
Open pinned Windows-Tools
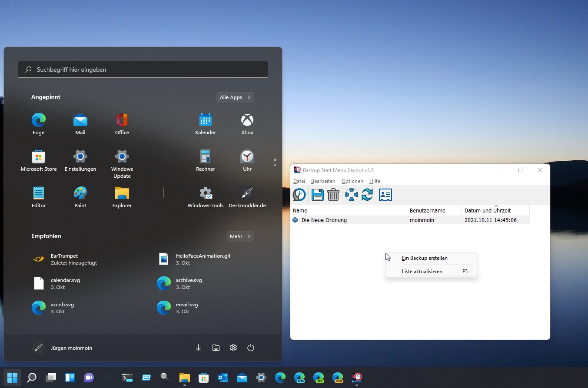pyautogui.click(x=206, y=197)
